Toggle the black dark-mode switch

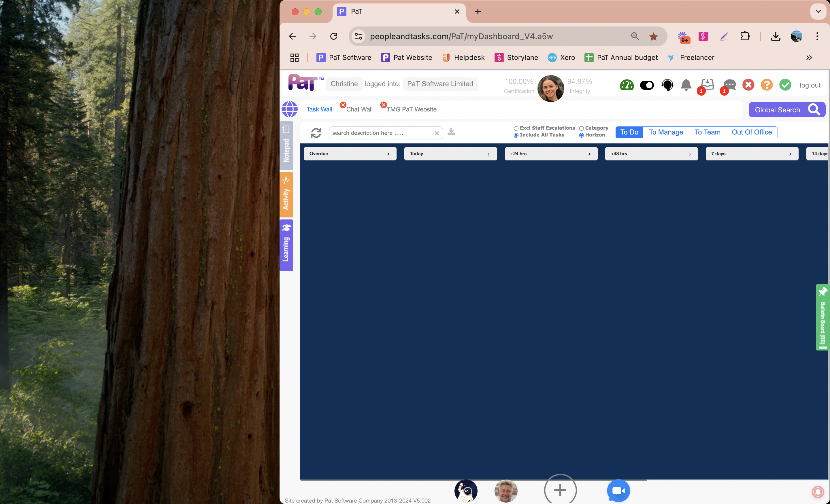pos(647,85)
